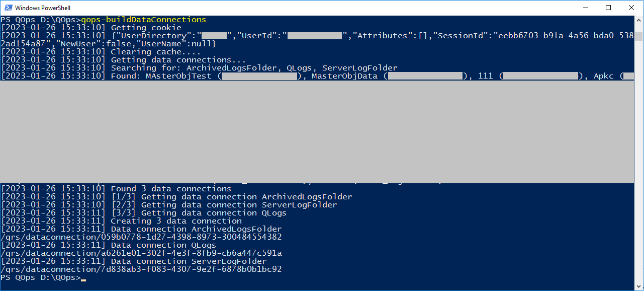Click the dataconnection path ending cb6a447c591a

pos(141,253)
